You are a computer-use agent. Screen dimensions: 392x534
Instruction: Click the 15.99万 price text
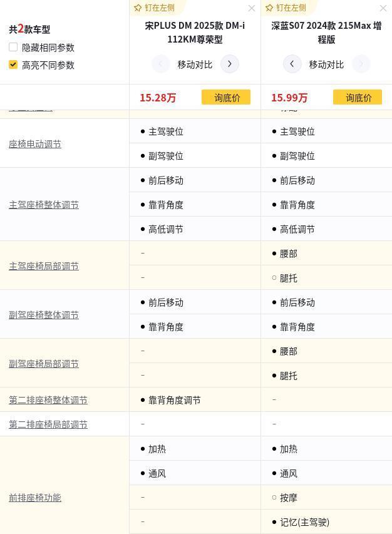pyautogui.click(x=289, y=98)
